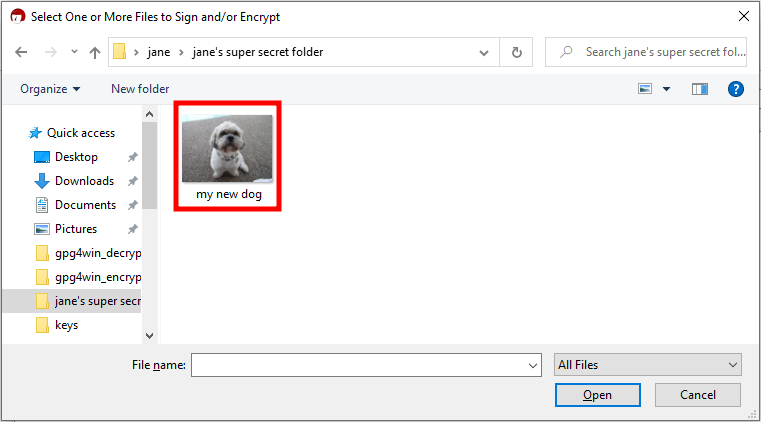Refresh the current folder view
The width and height of the screenshot is (761, 422).
(516, 52)
